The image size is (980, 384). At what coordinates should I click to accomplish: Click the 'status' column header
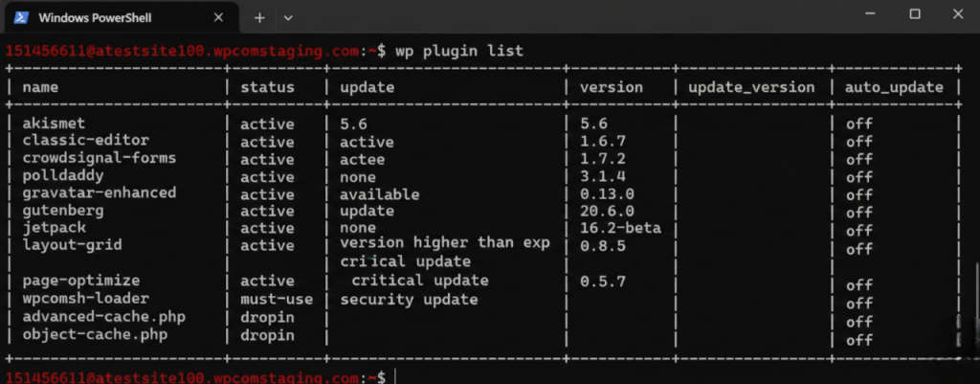pos(268,87)
